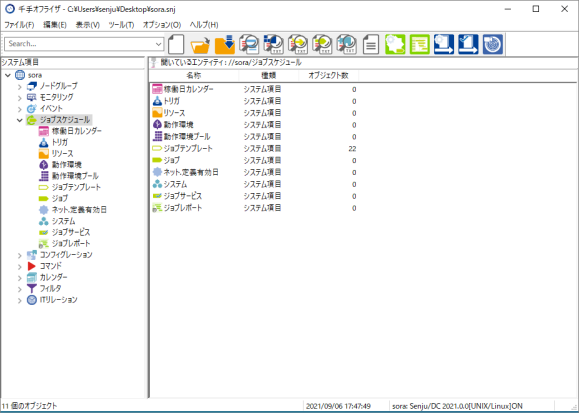Screen dimensions: 579x413
Task: Click the green gear job toolbar icon
Action: pyautogui.click(x=395, y=44)
